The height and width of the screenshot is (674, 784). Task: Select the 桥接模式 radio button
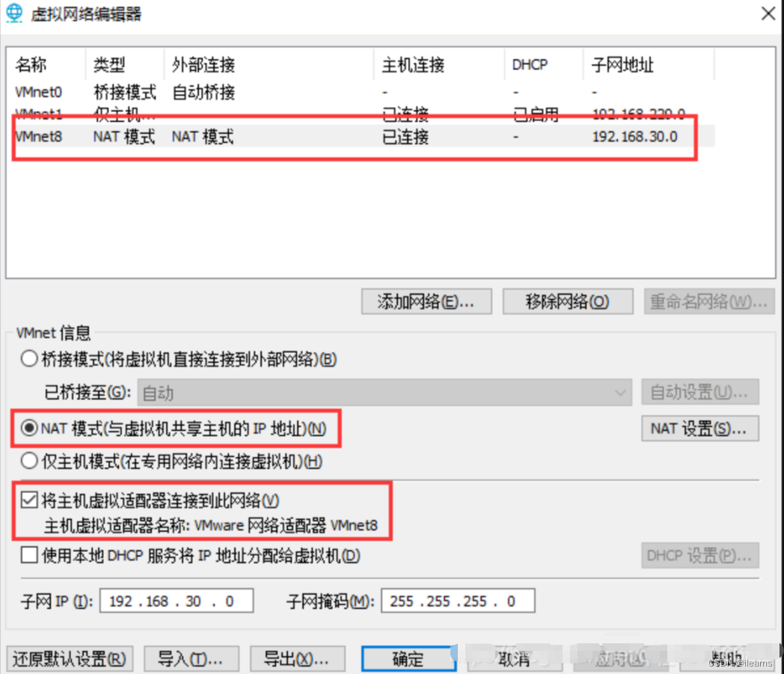(x=29, y=358)
